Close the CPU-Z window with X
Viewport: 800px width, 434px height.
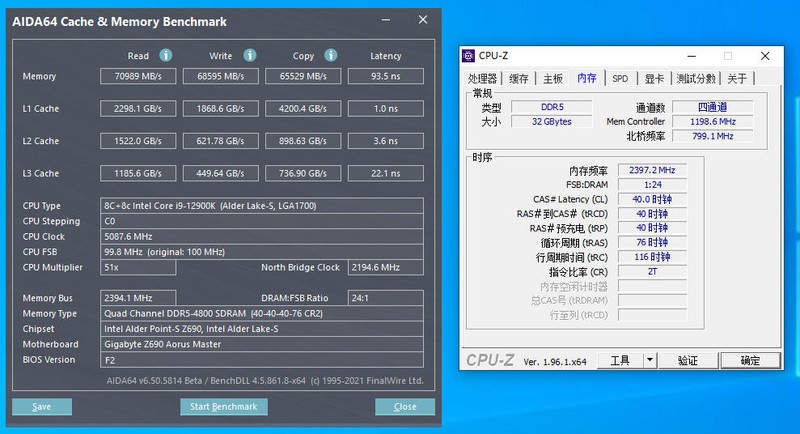(765, 56)
